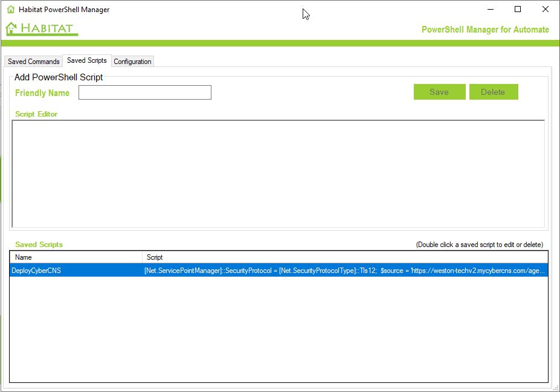
Task: Click the double-click instruction hint text
Action: (480, 244)
